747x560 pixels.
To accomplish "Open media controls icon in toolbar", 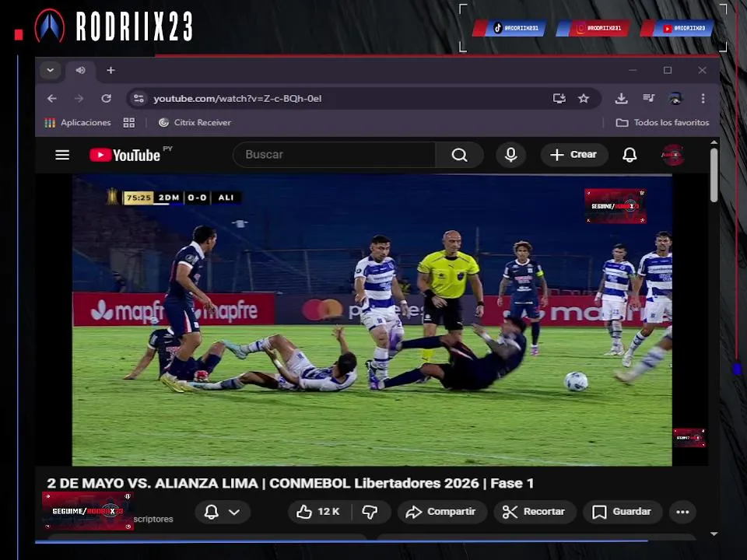I will (648, 99).
